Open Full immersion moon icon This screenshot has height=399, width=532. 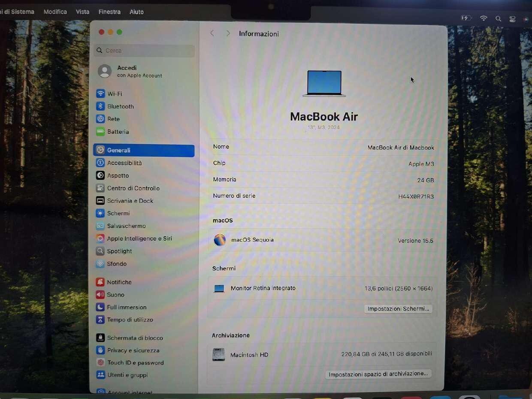100,307
